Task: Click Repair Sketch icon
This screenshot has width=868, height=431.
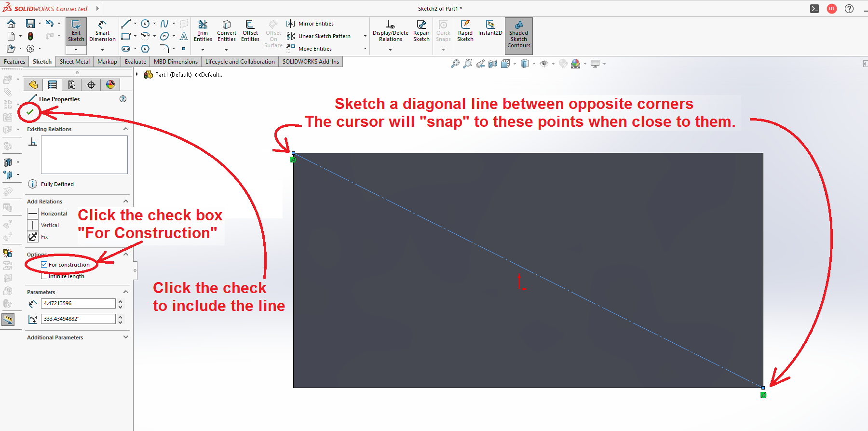Action: [x=421, y=31]
